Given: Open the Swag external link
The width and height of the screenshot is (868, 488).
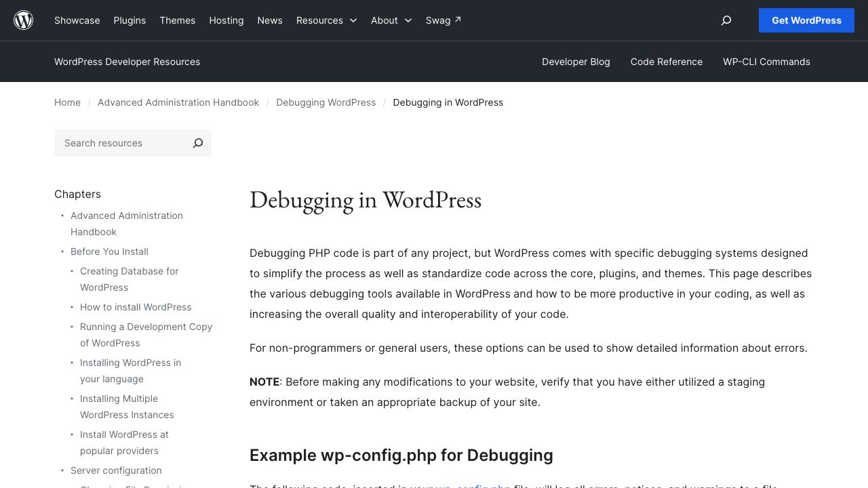Looking at the screenshot, I should (443, 20).
